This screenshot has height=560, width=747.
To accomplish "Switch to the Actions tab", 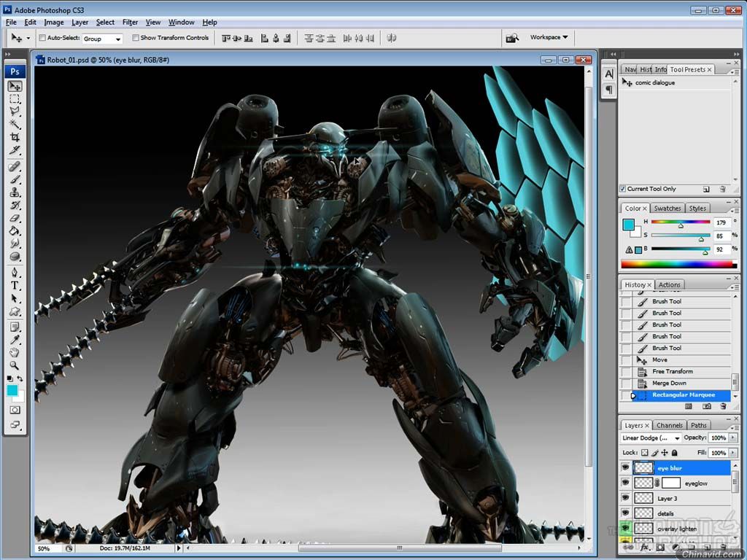I will (x=670, y=284).
